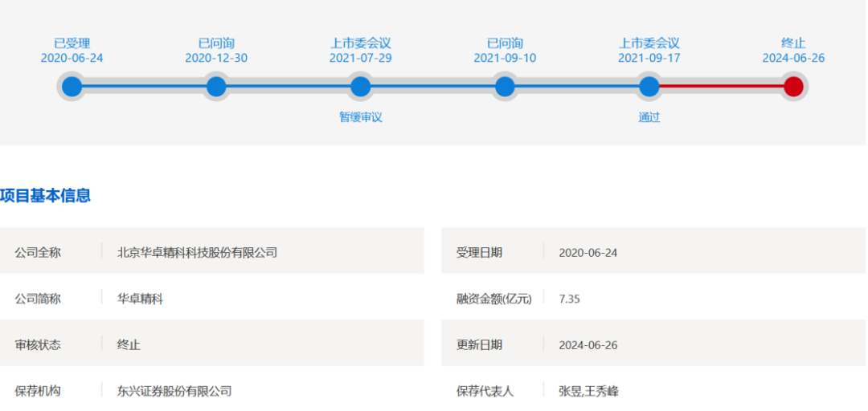The width and height of the screenshot is (868, 411).
Task: Click the timeline dot under 2021-07-29
Action: [x=360, y=87]
